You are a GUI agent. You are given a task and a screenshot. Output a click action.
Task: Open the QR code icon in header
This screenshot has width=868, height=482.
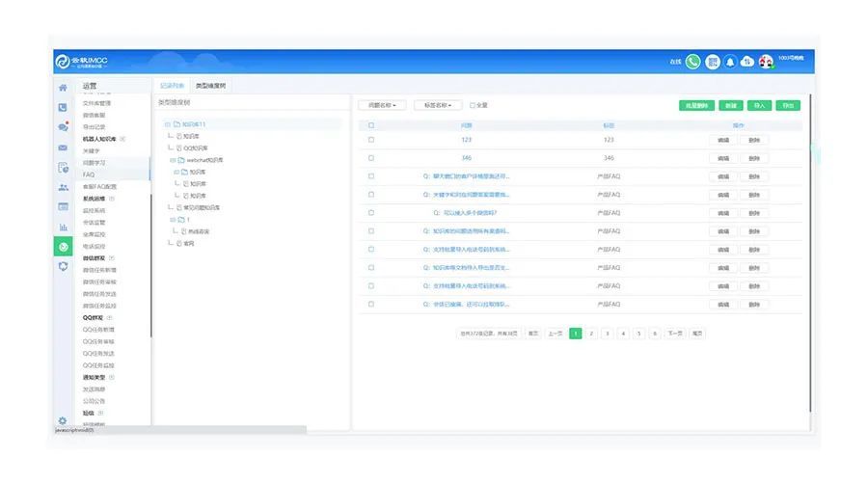(x=713, y=62)
